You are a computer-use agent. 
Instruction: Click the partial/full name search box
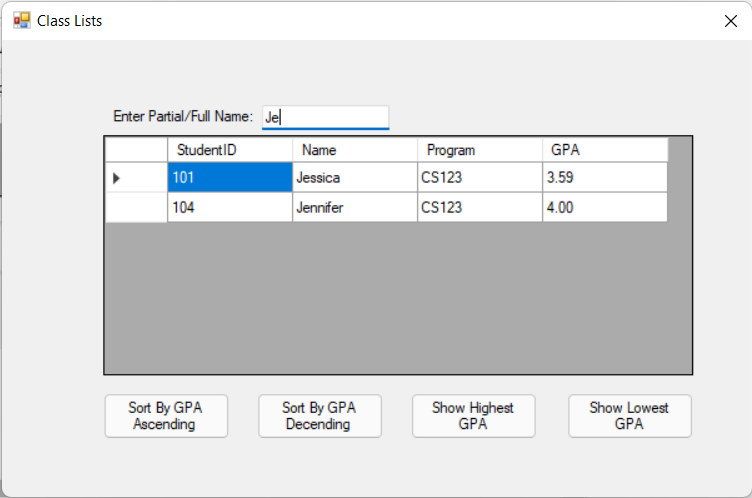coord(325,117)
